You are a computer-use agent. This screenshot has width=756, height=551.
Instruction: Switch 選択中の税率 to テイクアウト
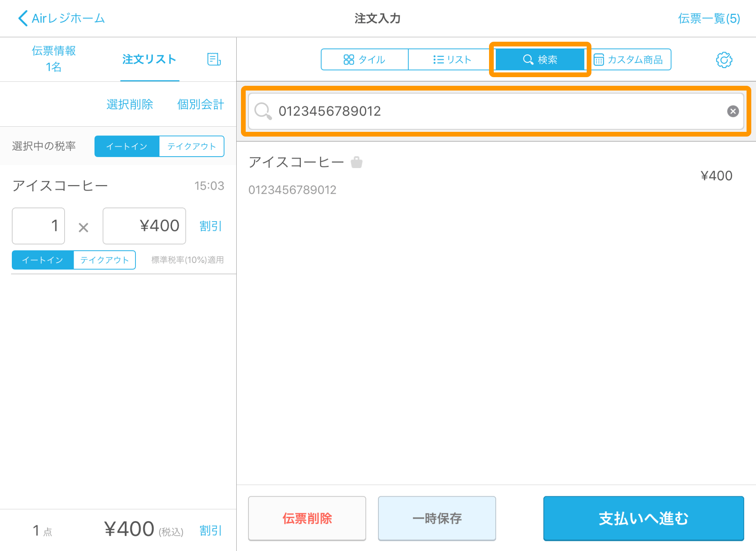191,146
